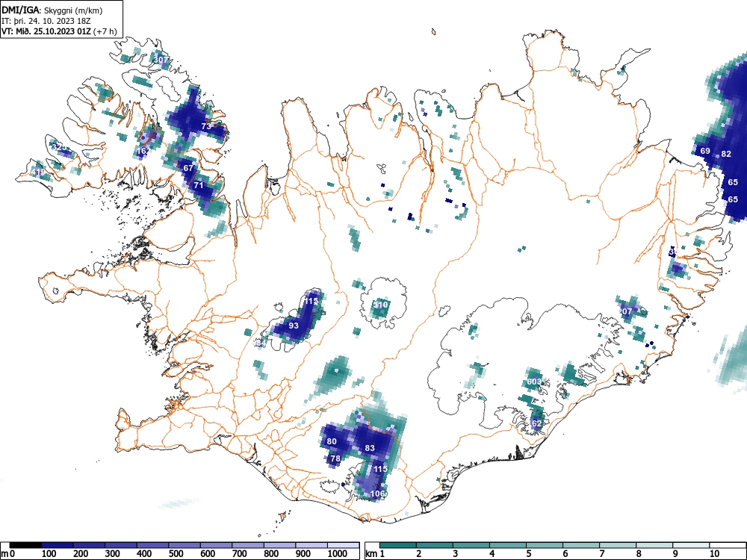Click the 115 value above 106
Image resolution: width=747 pixels, height=560 pixels.
380,469
